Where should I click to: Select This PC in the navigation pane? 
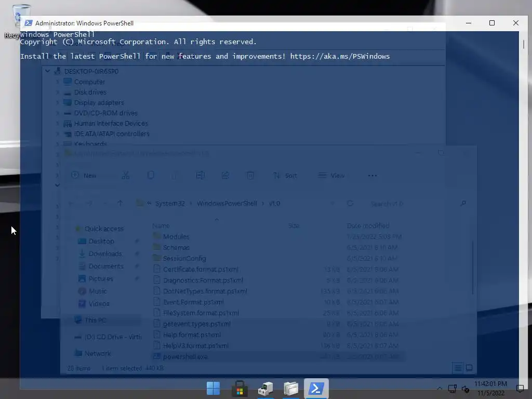(x=95, y=320)
